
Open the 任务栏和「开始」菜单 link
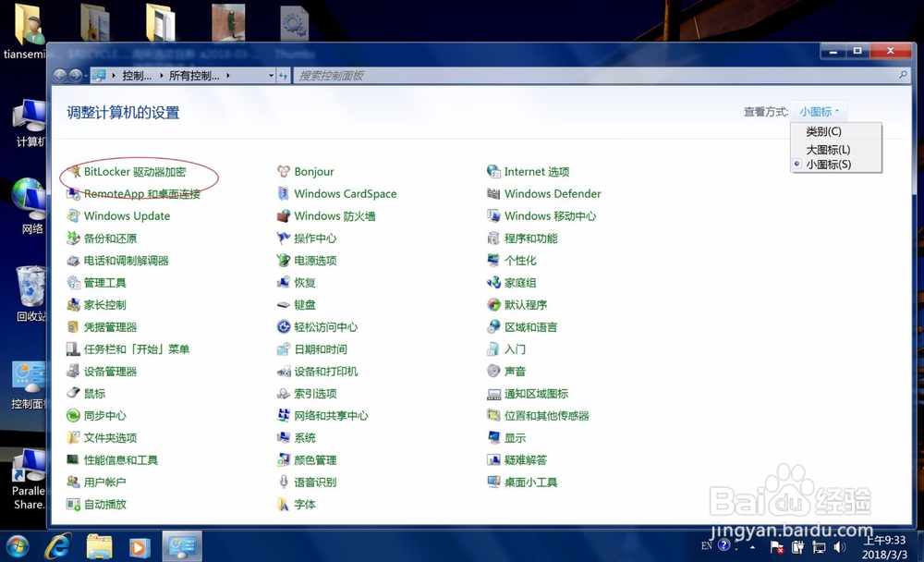[x=137, y=349]
